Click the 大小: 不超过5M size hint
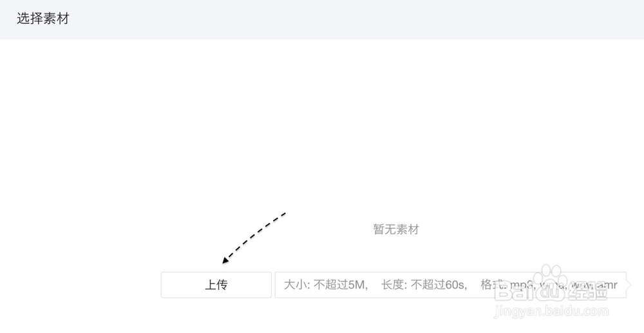 326,285
